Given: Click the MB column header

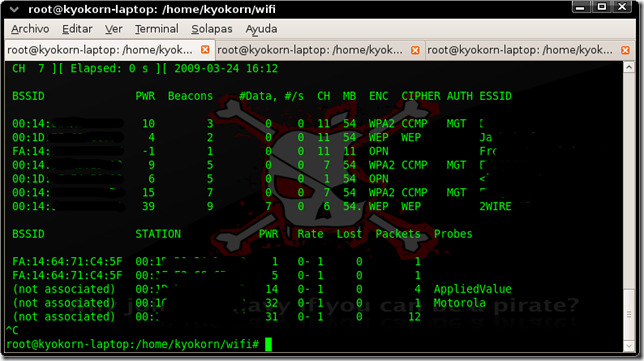Looking at the screenshot, I should 349,96.
